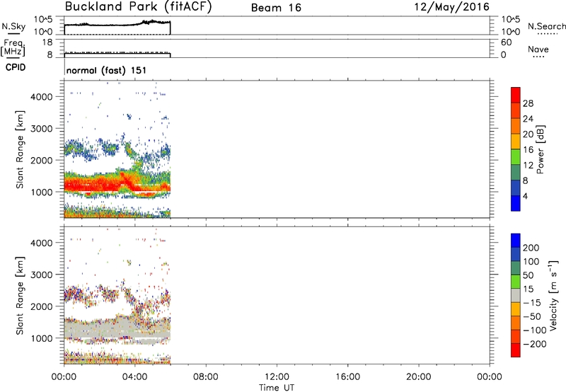Click the 'Time UT' axis title
This screenshot has width=566, height=392.
point(277,388)
